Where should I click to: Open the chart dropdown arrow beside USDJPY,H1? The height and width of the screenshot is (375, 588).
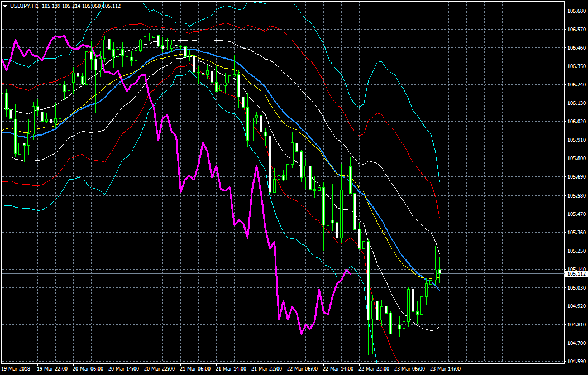(x=5, y=6)
